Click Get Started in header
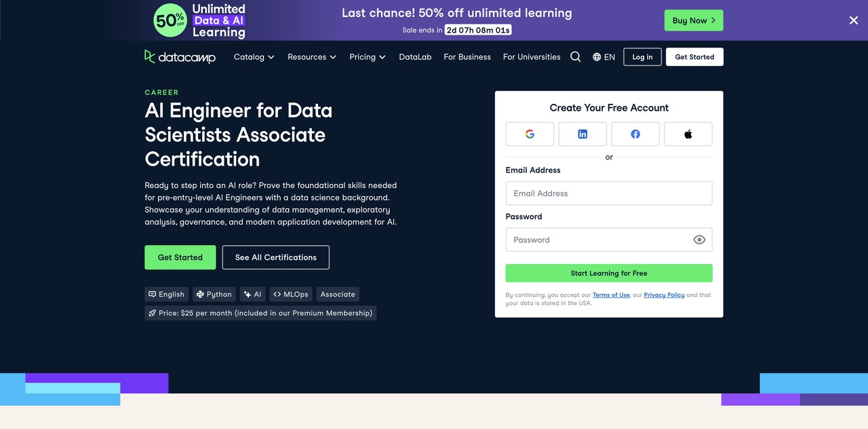The width and height of the screenshot is (868, 429). pyautogui.click(x=694, y=57)
